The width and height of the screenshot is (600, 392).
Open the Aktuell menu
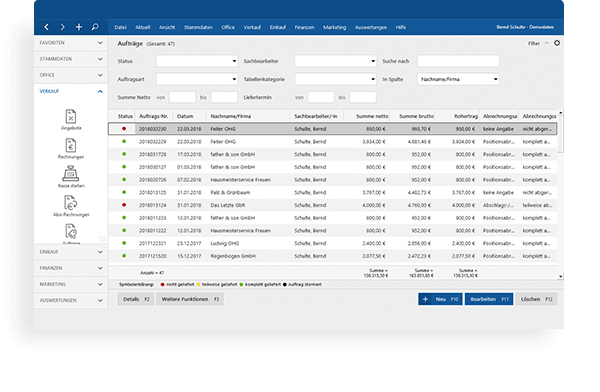point(142,27)
